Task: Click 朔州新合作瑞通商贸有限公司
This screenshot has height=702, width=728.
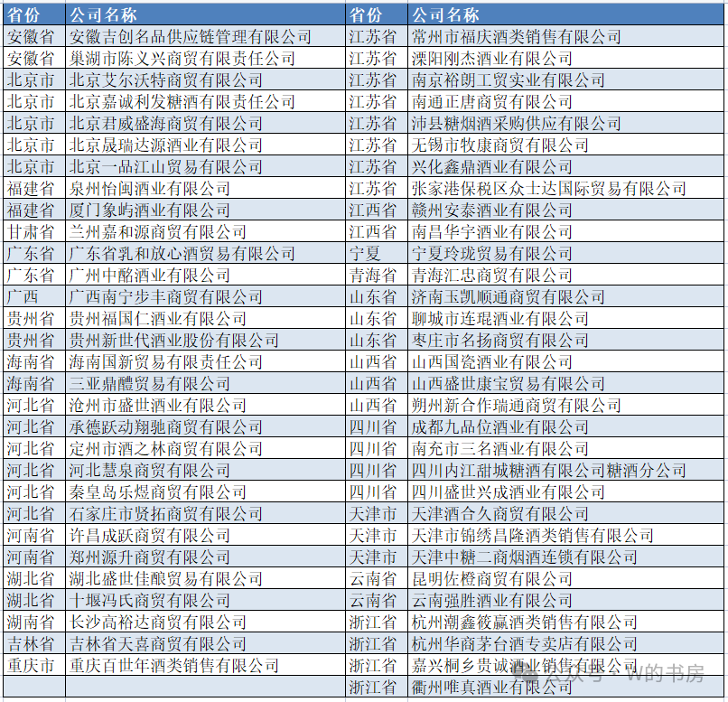Action: [x=566, y=405]
